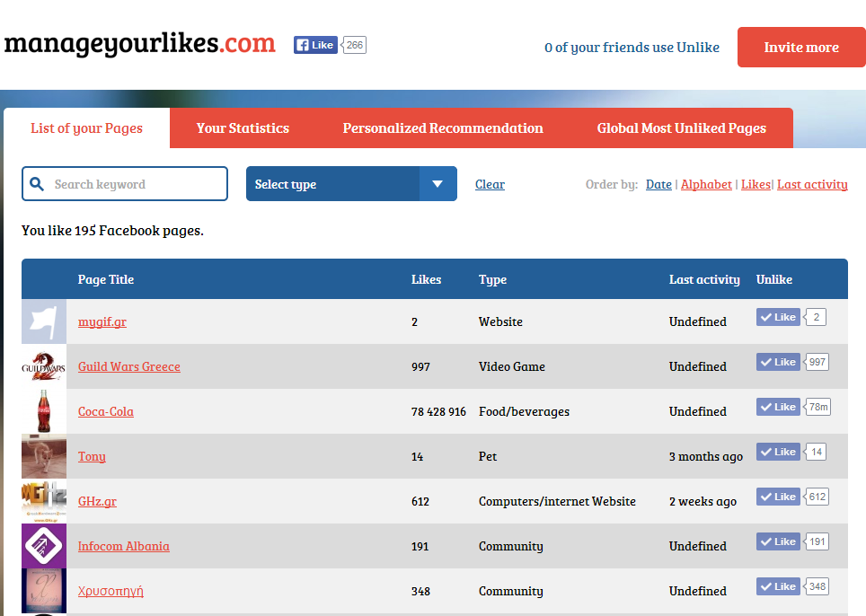Go to the Global Most Unliked Pages tab
This screenshot has height=616, width=866.
(682, 128)
